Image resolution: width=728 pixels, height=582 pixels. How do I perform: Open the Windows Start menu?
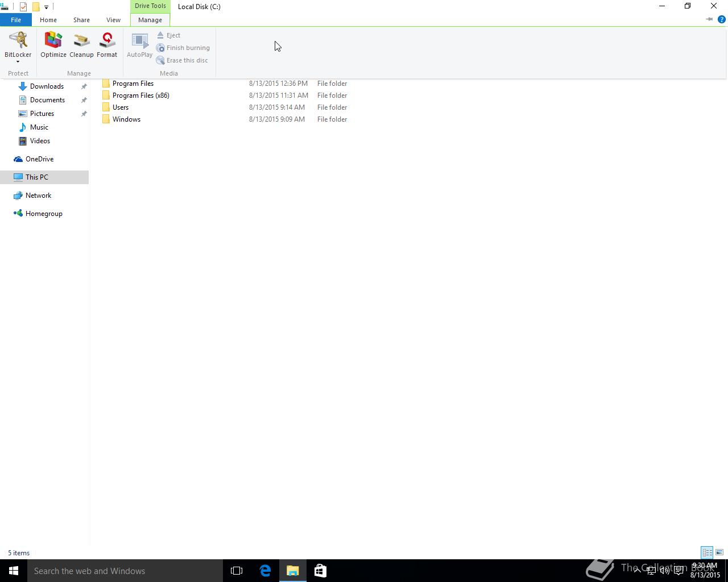click(x=14, y=571)
